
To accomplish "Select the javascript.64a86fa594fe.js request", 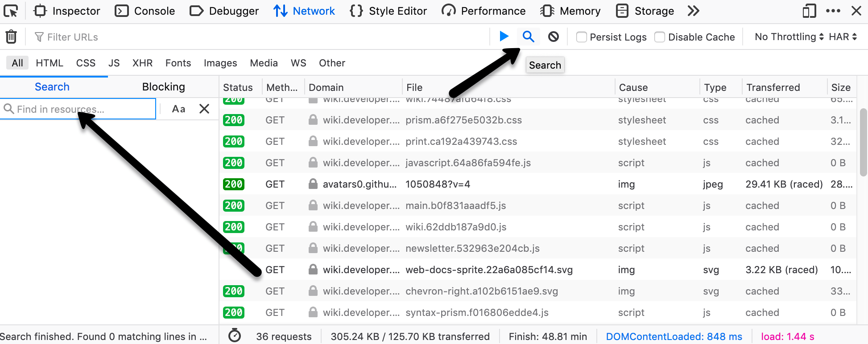I will coord(537,163).
